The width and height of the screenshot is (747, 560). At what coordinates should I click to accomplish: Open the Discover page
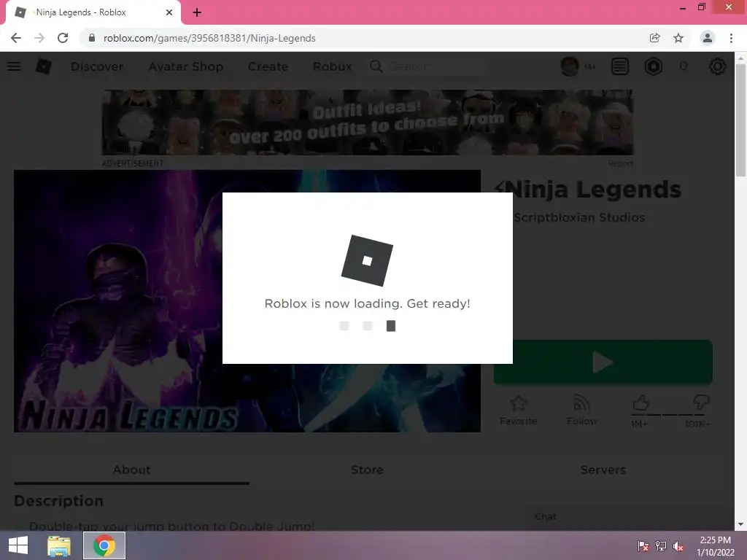point(97,66)
